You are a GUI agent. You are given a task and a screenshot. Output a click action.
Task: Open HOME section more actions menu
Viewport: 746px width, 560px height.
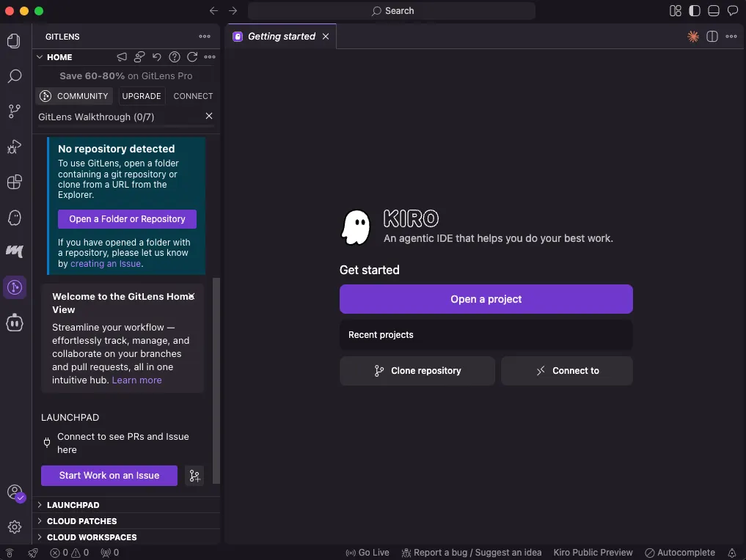click(210, 57)
